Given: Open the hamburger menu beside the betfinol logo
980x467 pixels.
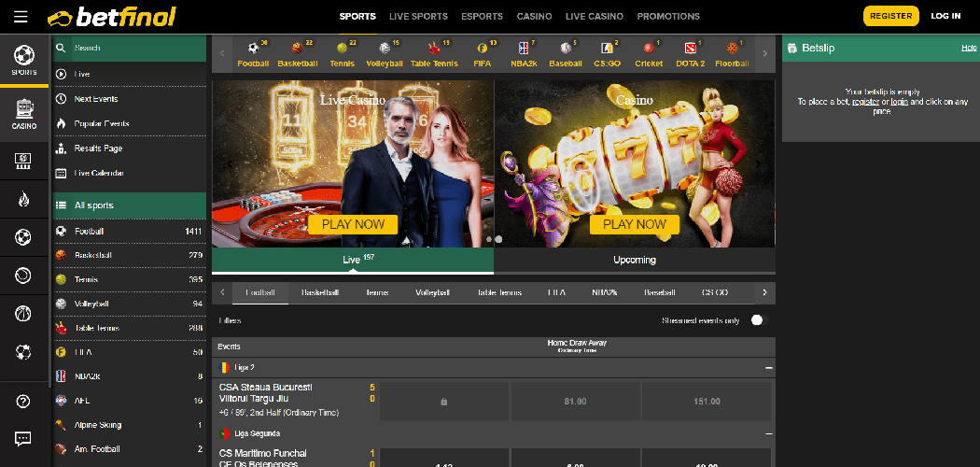Looking at the screenshot, I should (x=21, y=17).
